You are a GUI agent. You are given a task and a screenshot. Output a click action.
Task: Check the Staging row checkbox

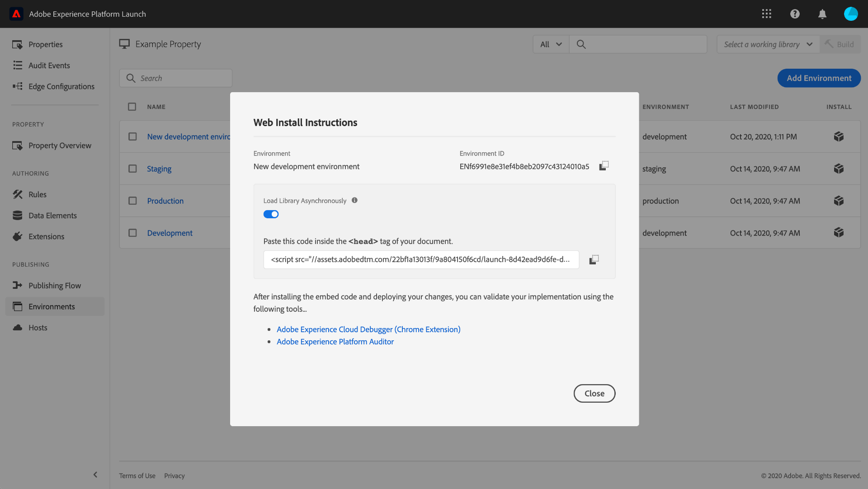(132, 169)
